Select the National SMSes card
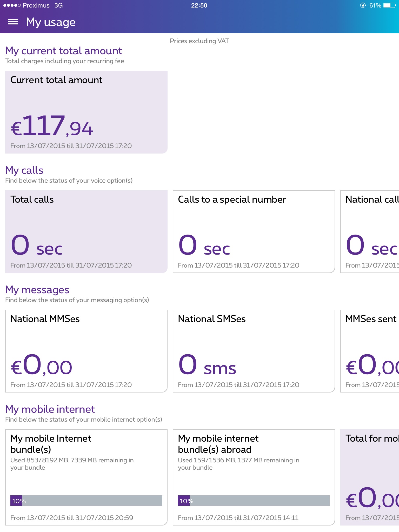Image resolution: width=399 pixels, height=532 pixels. [254, 351]
